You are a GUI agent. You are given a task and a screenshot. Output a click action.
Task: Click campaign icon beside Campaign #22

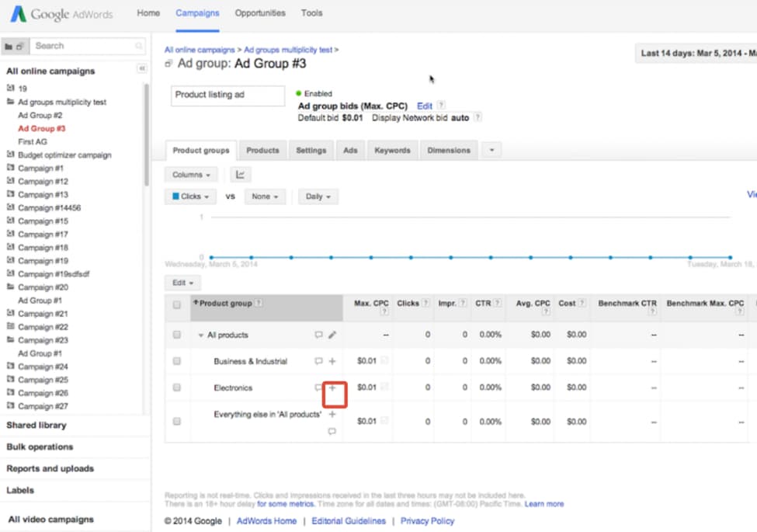[x=10, y=327]
